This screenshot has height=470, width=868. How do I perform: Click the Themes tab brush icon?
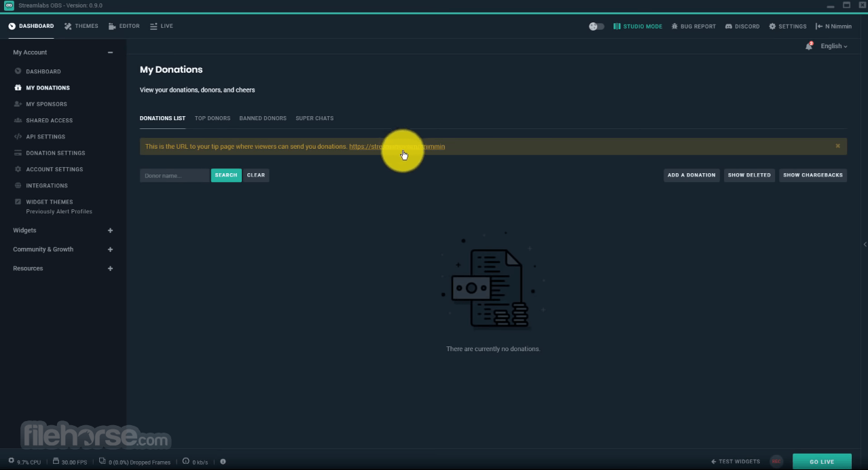pos(69,26)
